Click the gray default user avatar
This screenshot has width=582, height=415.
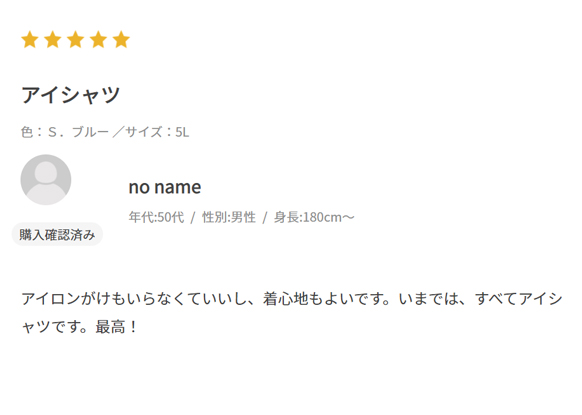point(46,180)
